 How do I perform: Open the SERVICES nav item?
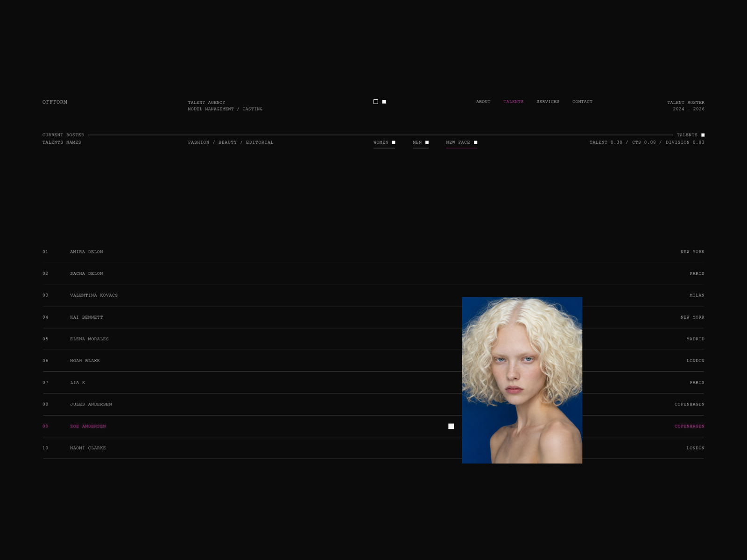(x=548, y=102)
